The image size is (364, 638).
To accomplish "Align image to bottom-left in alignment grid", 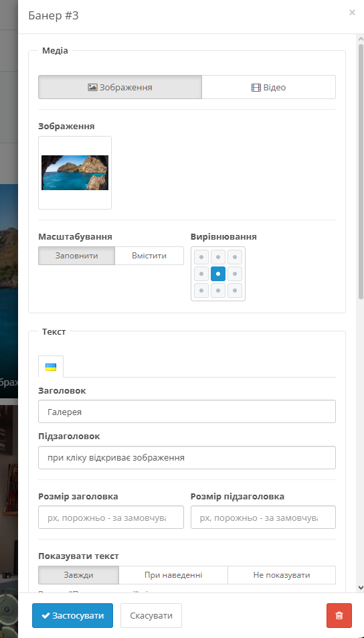I will click(201, 291).
